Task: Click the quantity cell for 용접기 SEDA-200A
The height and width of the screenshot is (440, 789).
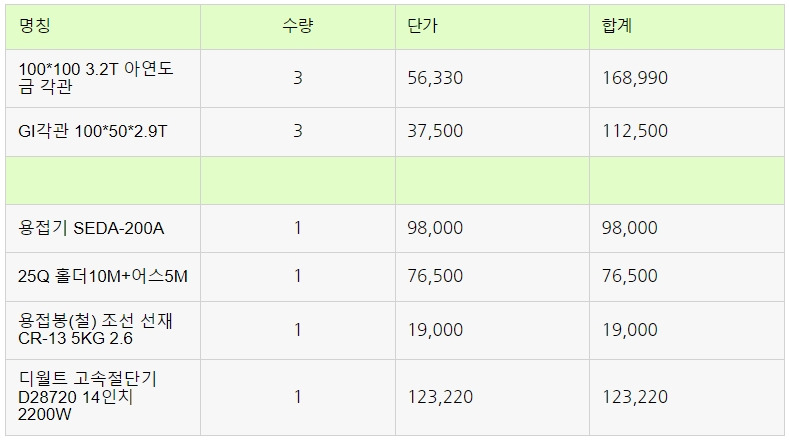Action: (298, 228)
